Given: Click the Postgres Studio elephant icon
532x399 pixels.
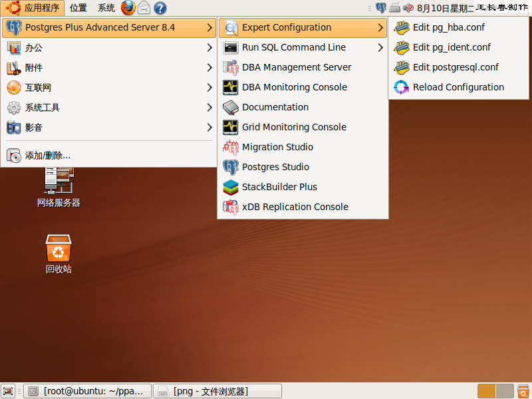Looking at the screenshot, I should click(x=231, y=168).
